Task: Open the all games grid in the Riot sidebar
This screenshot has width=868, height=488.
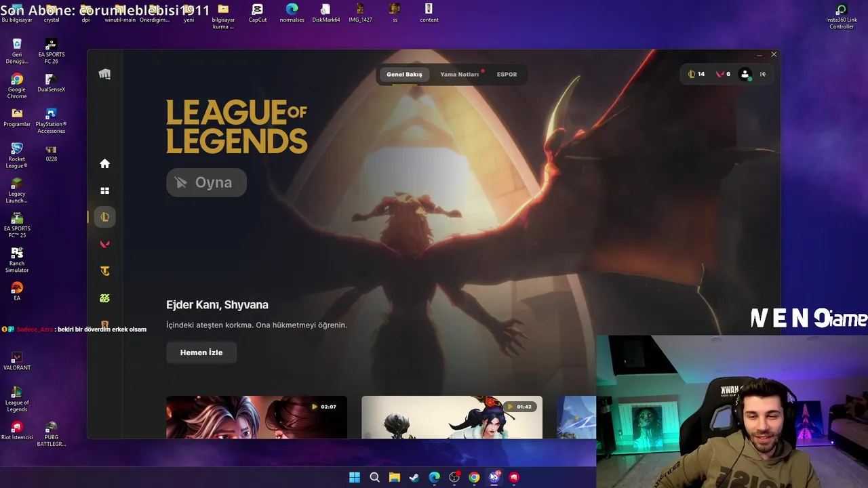Action: [104, 191]
